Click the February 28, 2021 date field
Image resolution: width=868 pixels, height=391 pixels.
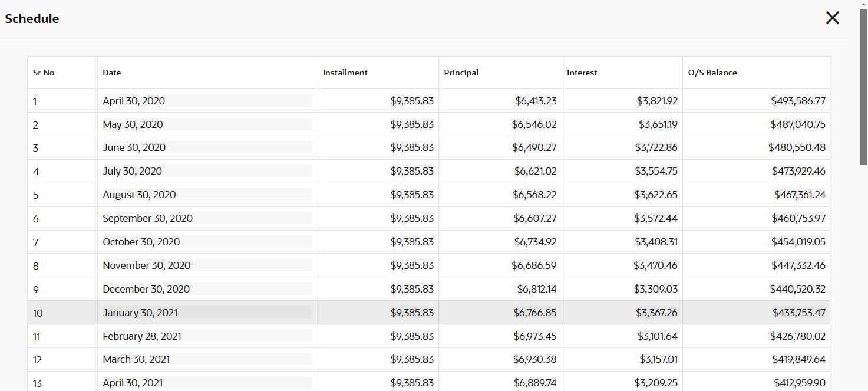(207, 336)
